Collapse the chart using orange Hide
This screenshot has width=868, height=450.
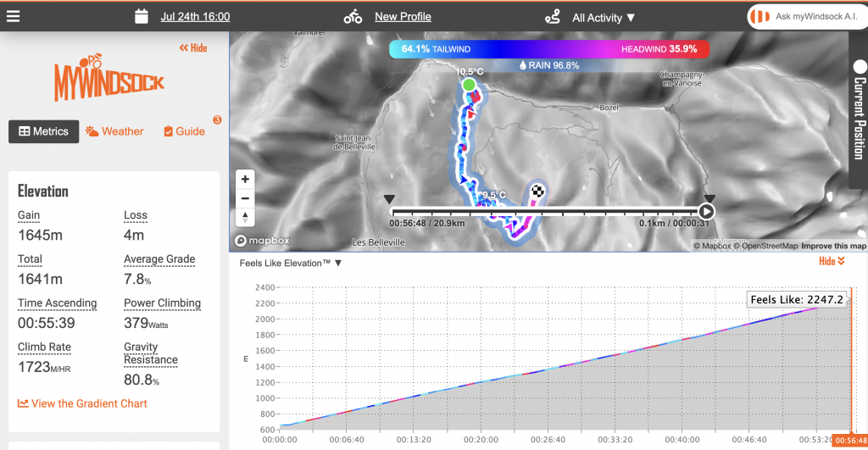coord(832,261)
